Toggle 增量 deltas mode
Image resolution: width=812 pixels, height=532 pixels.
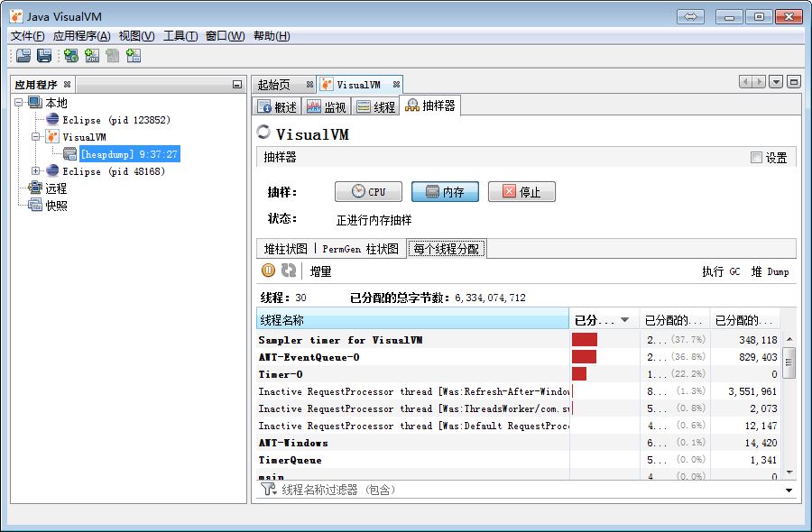tap(320, 271)
